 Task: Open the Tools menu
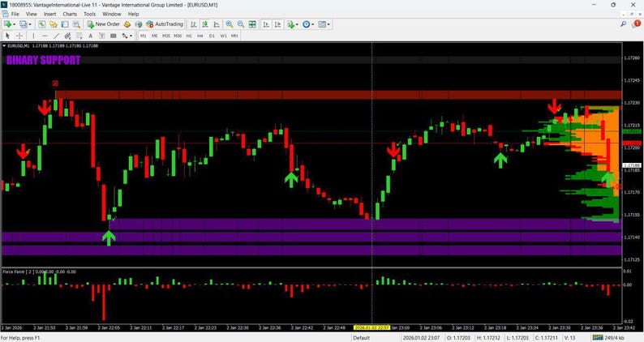click(89, 14)
